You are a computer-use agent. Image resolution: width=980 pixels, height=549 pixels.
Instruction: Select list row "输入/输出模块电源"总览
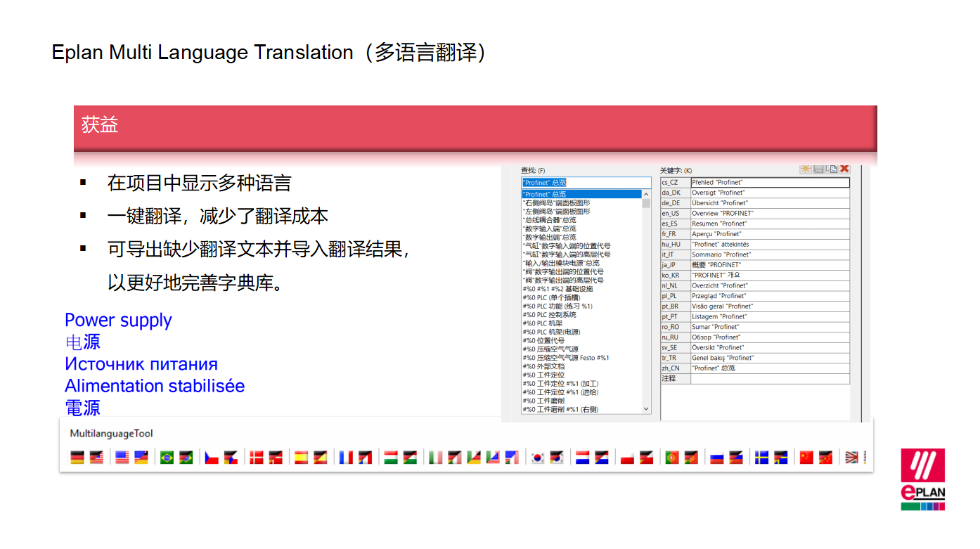[x=581, y=263]
